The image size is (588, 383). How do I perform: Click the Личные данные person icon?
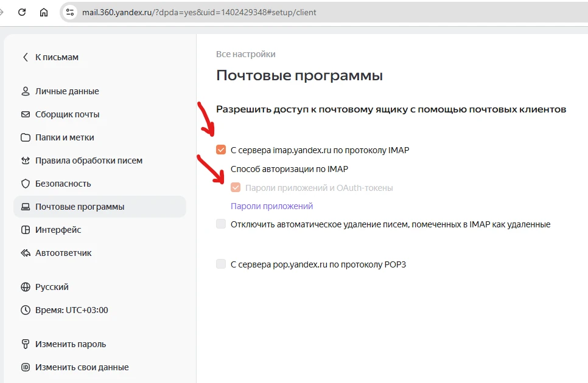[24, 91]
